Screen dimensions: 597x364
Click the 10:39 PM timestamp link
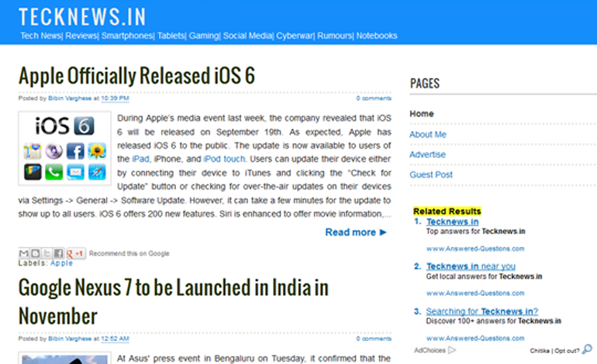(115, 98)
